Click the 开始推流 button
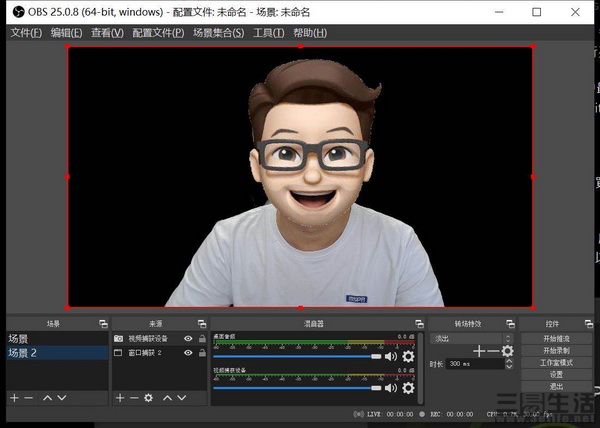600x428 pixels. click(556, 338)
